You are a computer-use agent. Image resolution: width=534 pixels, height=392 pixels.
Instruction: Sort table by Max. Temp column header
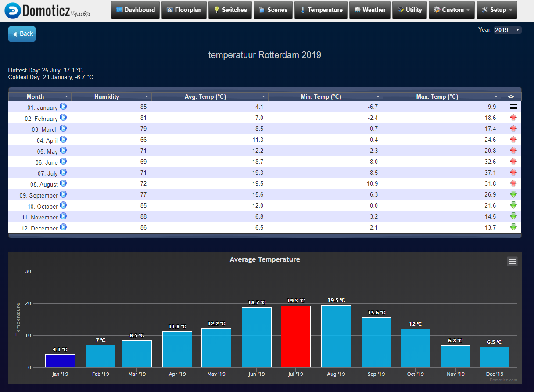(x=437, y=97)
